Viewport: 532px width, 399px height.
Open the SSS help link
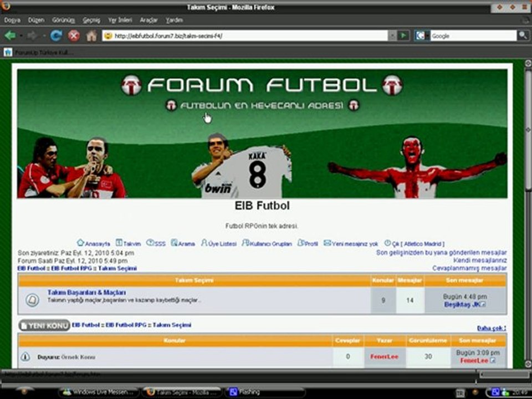[156, 243]
